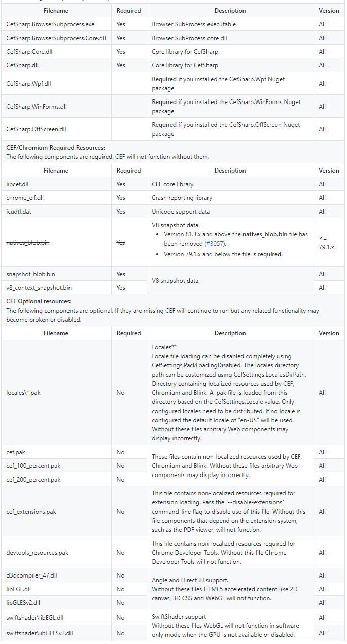Select the snapshot_blob.bin filename
347x644 pixels.
[31, 274]
